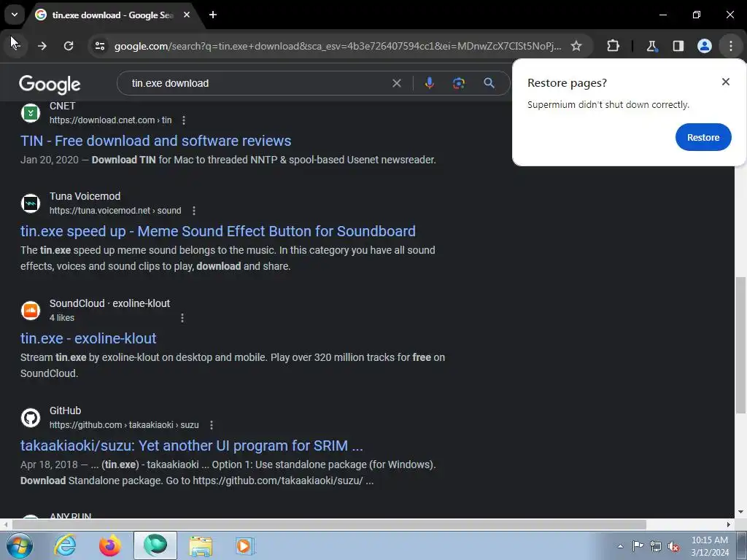This screenshot has height=560, width=747.
Task: Click the SoundCloud favicon
Action: click(31, 311)
